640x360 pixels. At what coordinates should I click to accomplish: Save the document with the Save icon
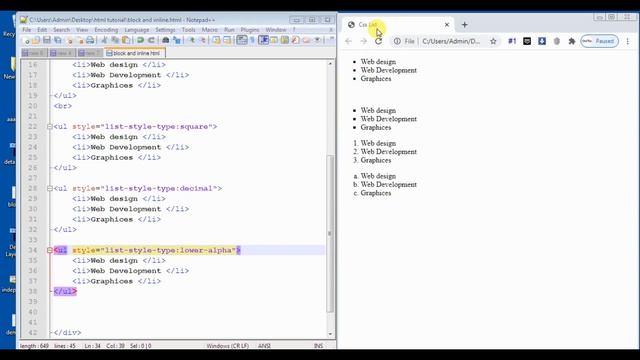(x=47, y=40)
